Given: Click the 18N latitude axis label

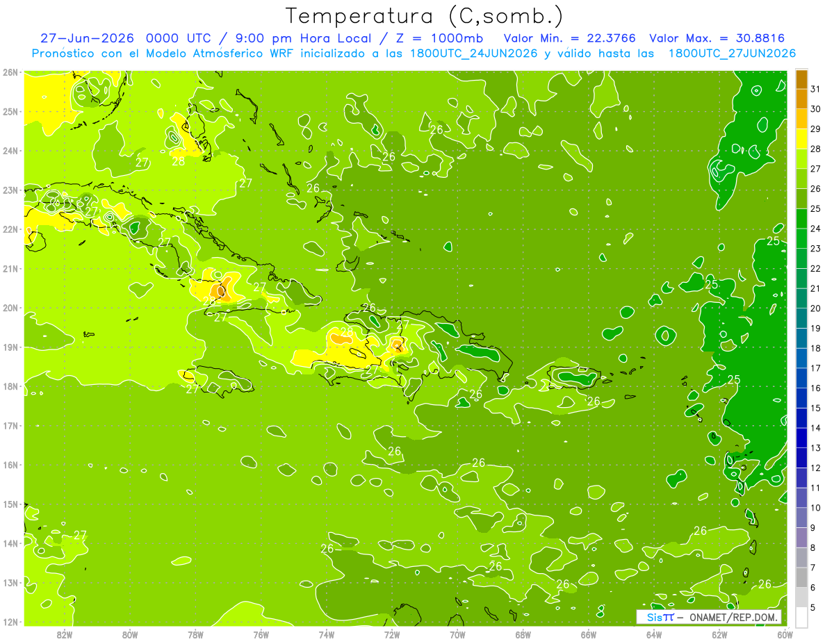Looking at the screenshot, I should click(x=10, y=386).
